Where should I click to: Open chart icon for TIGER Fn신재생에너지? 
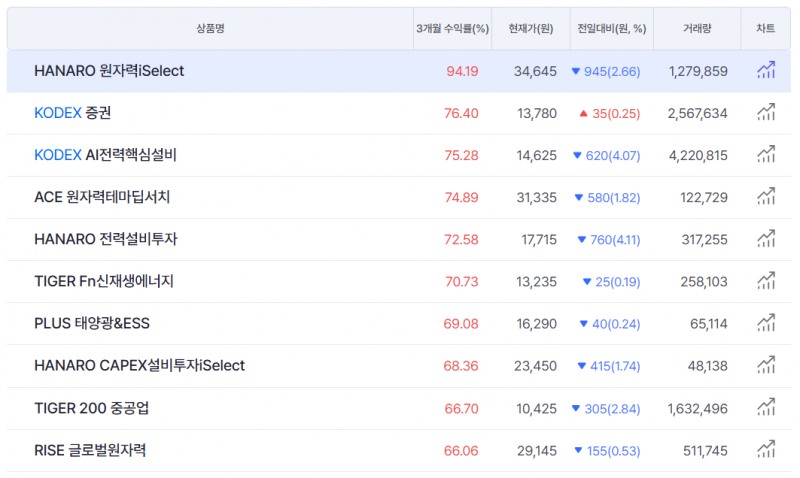[x=766, y=281]
